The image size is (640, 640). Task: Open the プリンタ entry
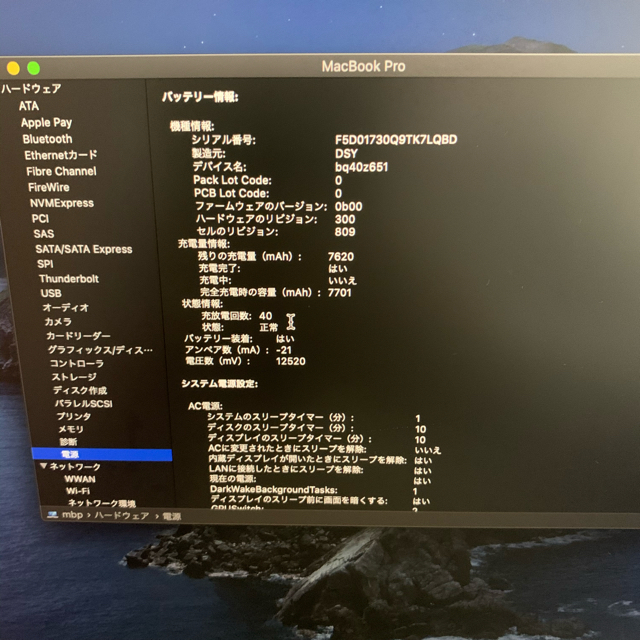(73, 416)
